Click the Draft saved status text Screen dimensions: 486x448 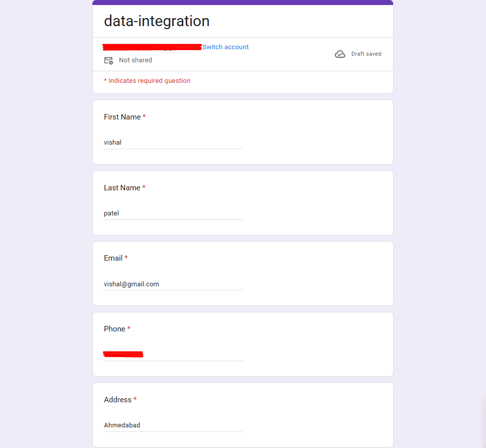366,54
